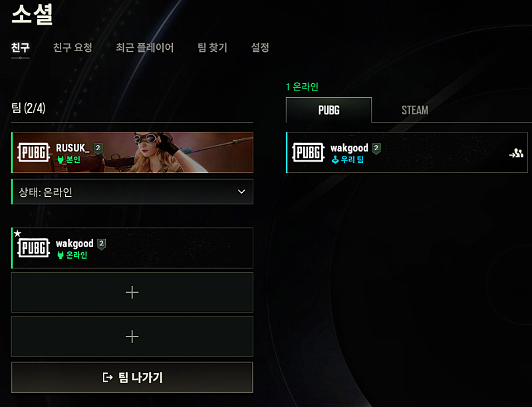Add a teammate in the first empty plus slot
Image resolution: width=532 pixels, height=407 pixels.
click(132, 292)
